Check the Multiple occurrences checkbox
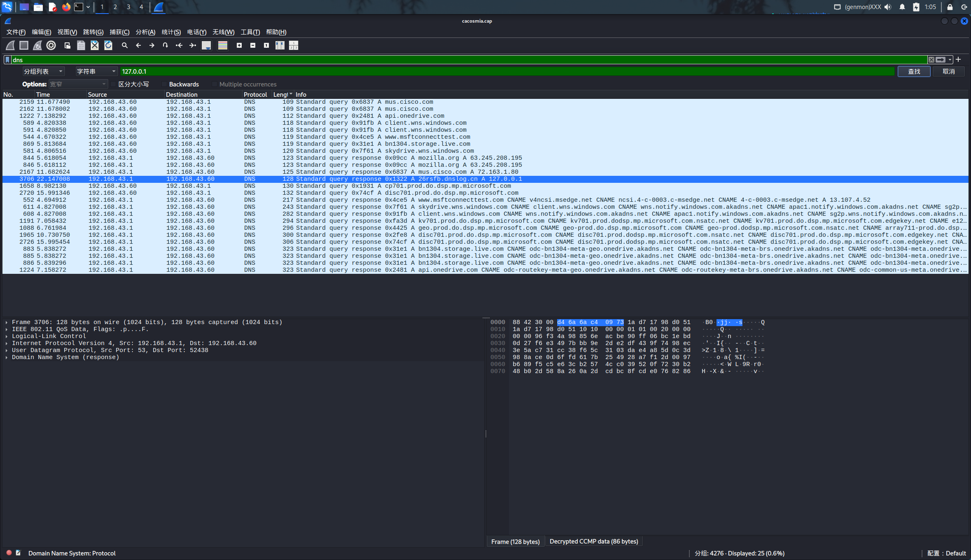Viewport: 971px width, 560px height. (215, 84)
